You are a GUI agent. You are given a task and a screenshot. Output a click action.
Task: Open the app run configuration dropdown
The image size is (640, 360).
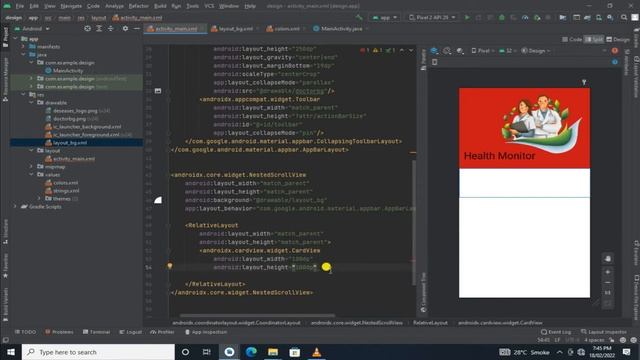coord(384,18)
